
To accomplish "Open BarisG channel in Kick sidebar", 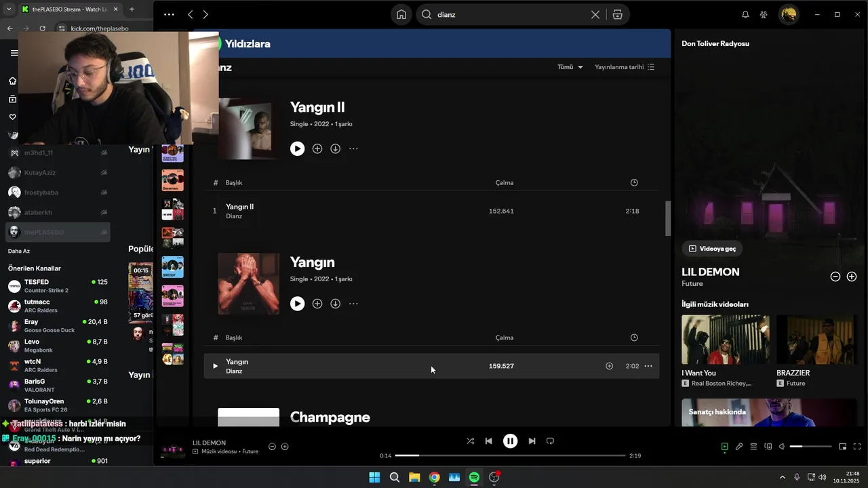I will (58, 386).
